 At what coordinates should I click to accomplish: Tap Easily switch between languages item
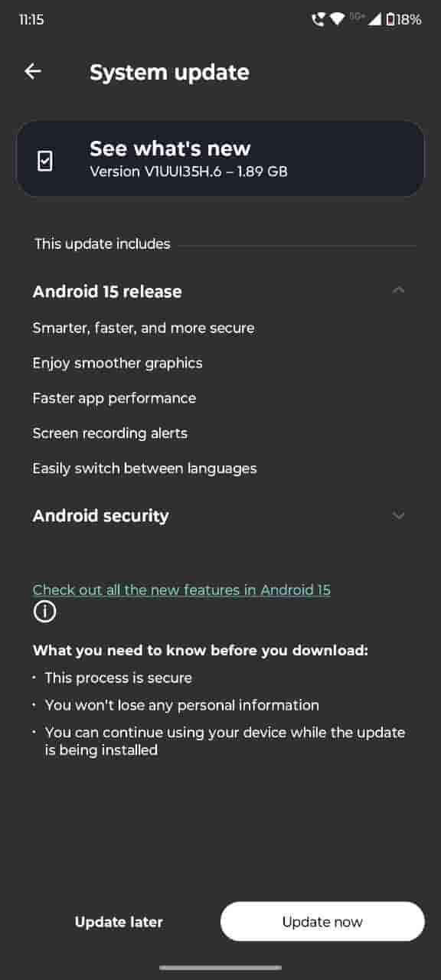pyautogui.click(x=145, y=469)
